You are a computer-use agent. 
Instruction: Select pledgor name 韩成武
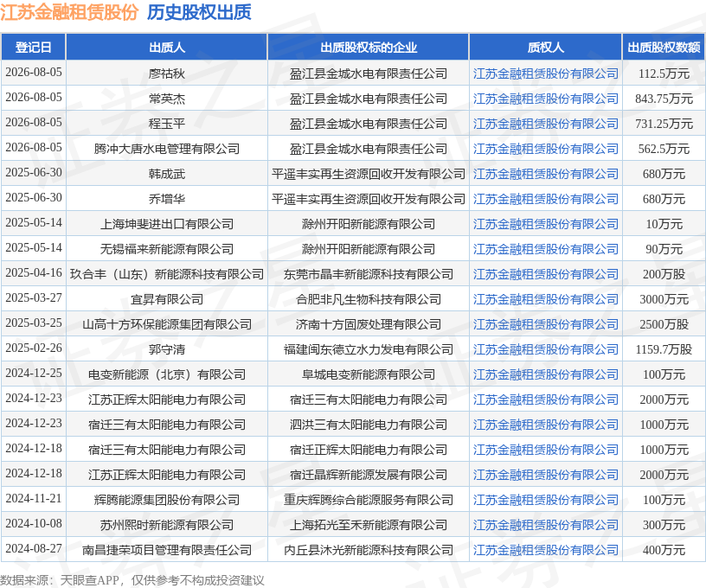(167, 174)
